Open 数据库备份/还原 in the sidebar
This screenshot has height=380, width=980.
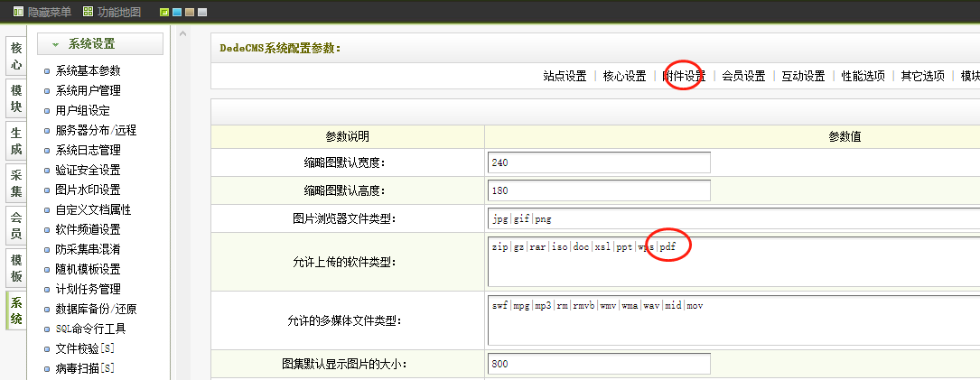[x=96, y=309]
